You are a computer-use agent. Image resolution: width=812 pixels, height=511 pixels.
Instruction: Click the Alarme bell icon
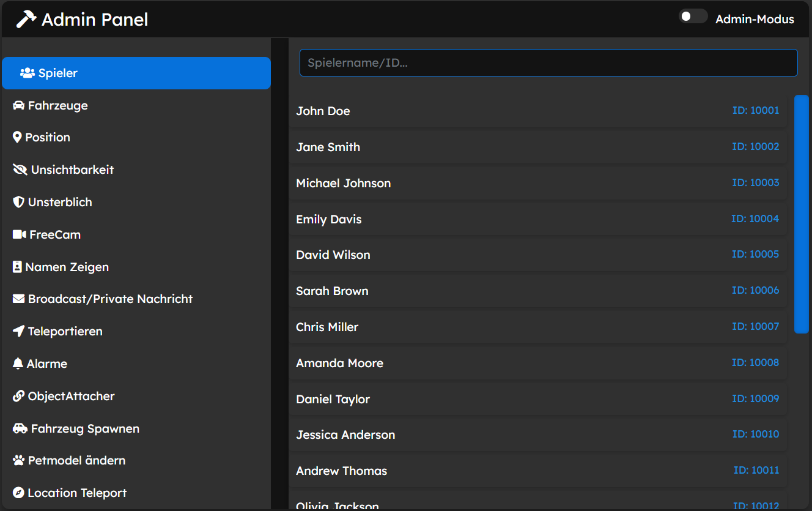click(17, 364)
